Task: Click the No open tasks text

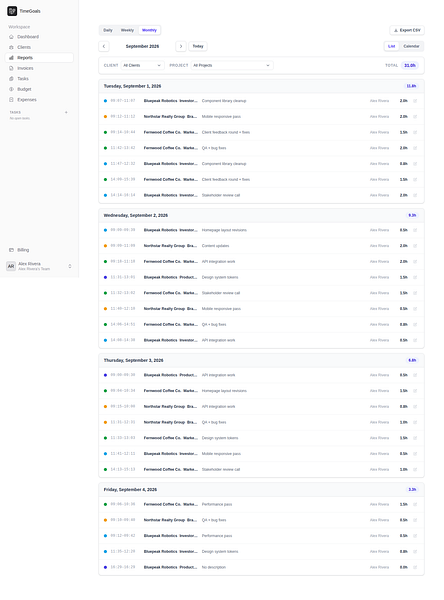Action: (x=20, y=118)
